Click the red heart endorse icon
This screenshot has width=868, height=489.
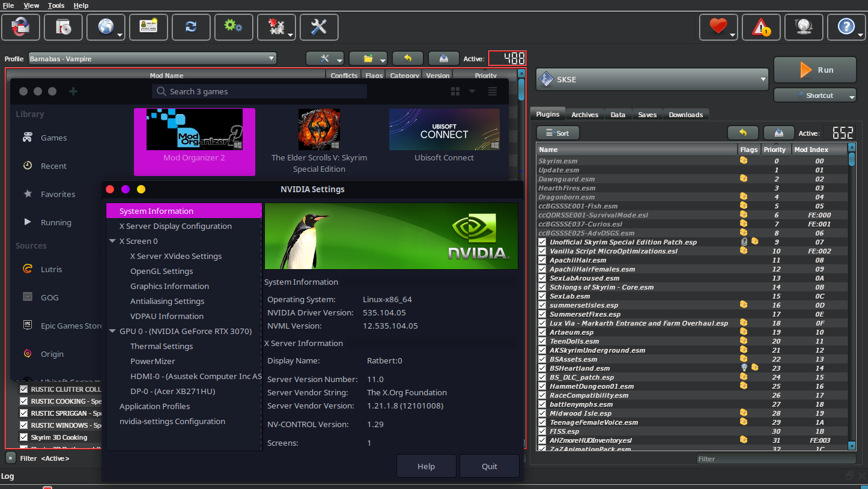[718, 27]
